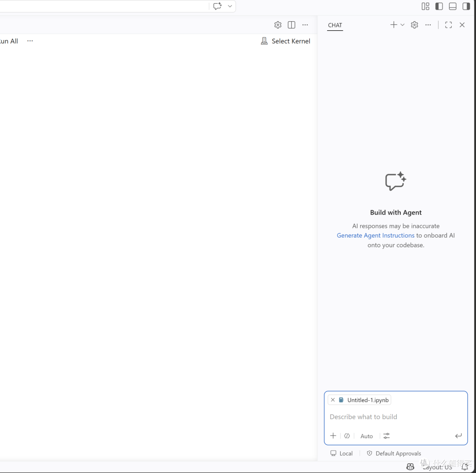
Task: Open chat panel More Actions ellipsis
Action: pyautogui.click(x=428, y=25)
